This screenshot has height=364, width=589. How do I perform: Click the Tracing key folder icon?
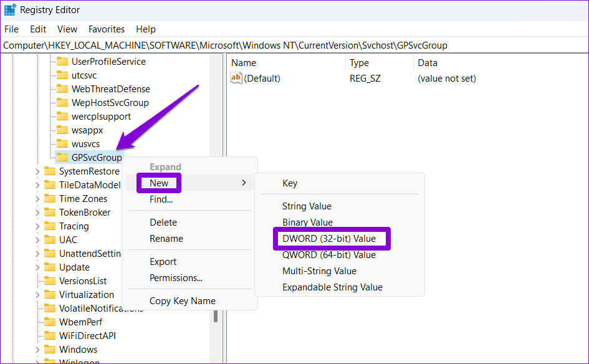click(49, 226)
